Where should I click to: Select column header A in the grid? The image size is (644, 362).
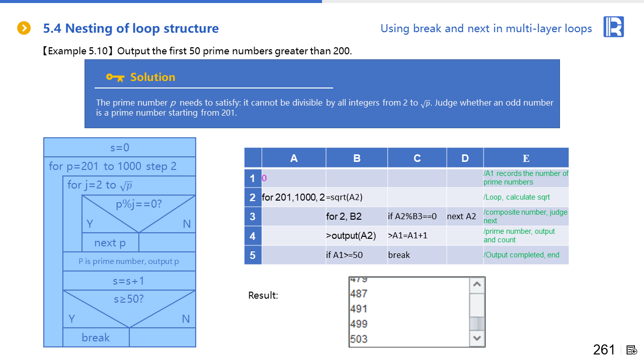coord(294,158)
